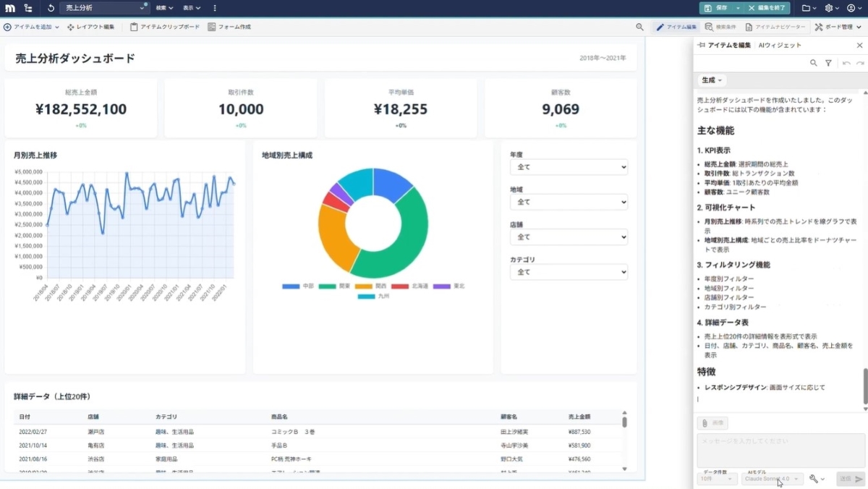The height and width of the screenshot is (489, 868).
Task: Select the アイテム編集 pencil mode
Action: click(x=676, y=27)
